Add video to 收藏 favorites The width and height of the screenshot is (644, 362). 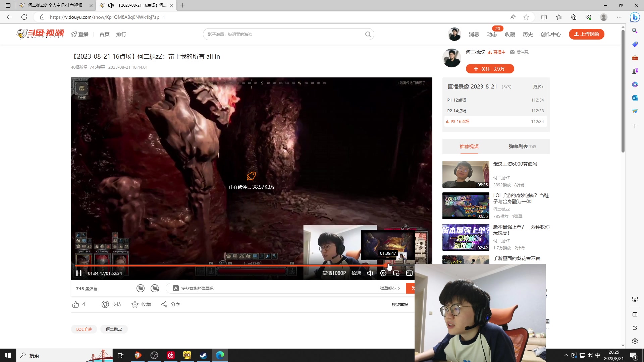click(x=141, y=304)
